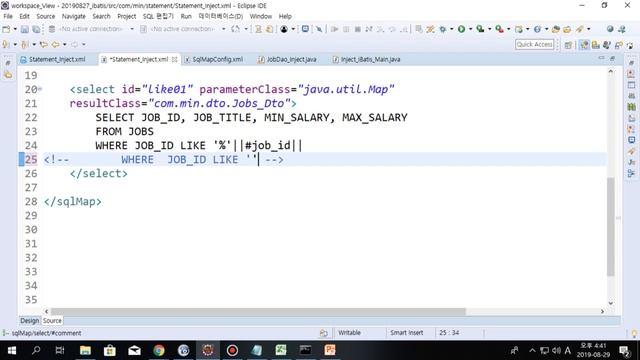Viewport: 640px width, 360px height.
Task: Click the volume icon in system tray
Action: tap(556, 350)
